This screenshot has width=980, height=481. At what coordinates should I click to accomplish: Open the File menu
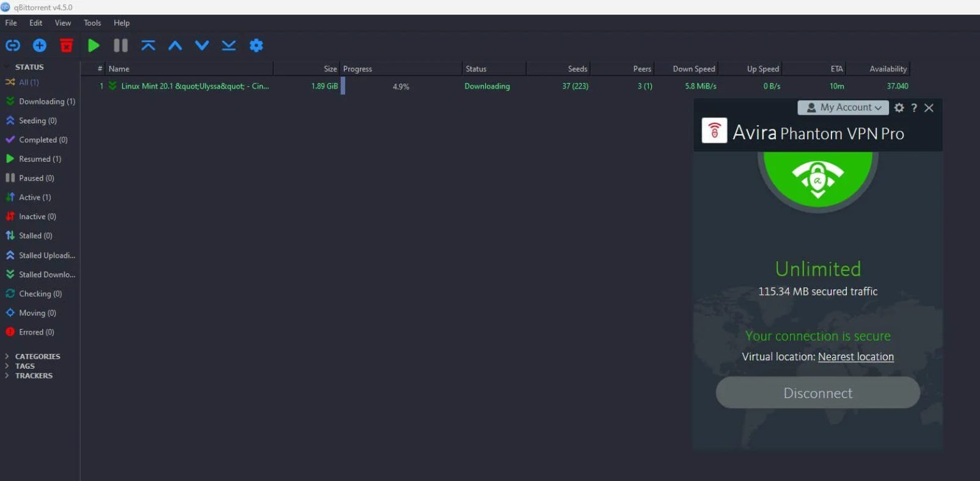(11, 23)
